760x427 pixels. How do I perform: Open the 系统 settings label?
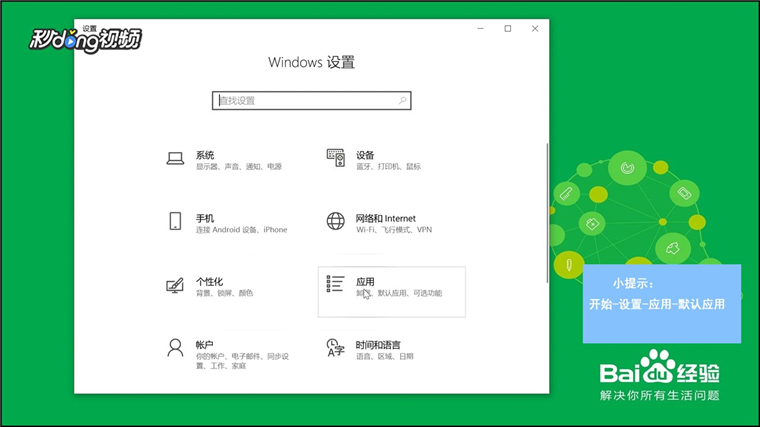pos(205,155)
